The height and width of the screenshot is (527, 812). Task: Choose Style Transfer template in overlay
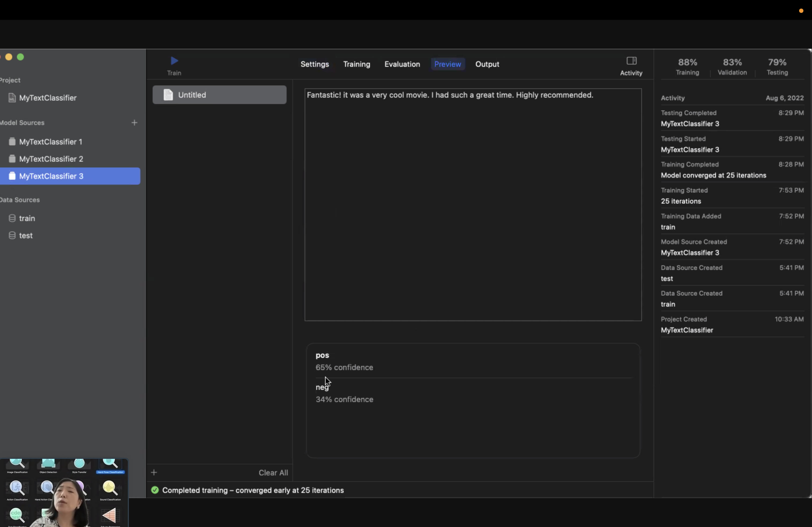[79, 466]
